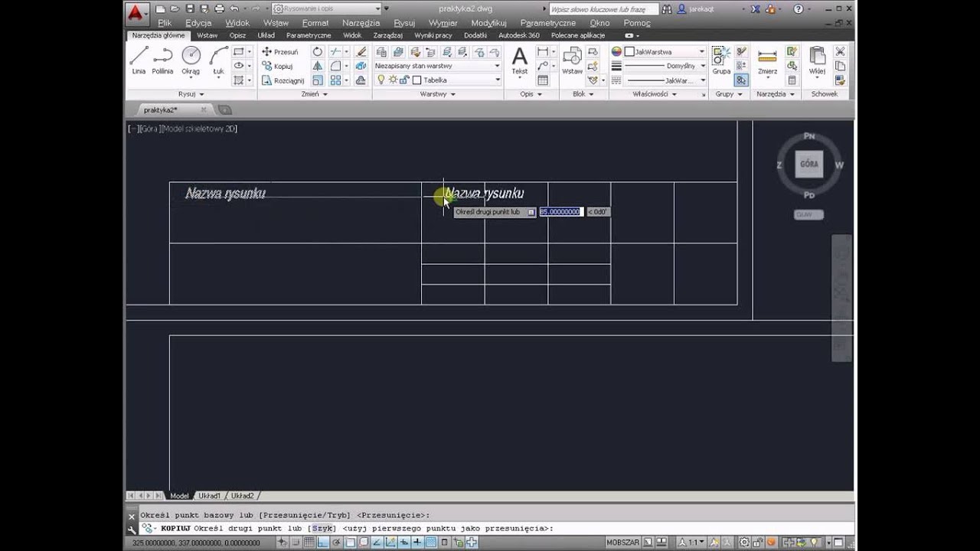Viewport: 980px width, 551px height.
Task: Expand the Właściwości panel
Action: pyautogui.click(x=655, y=94)
